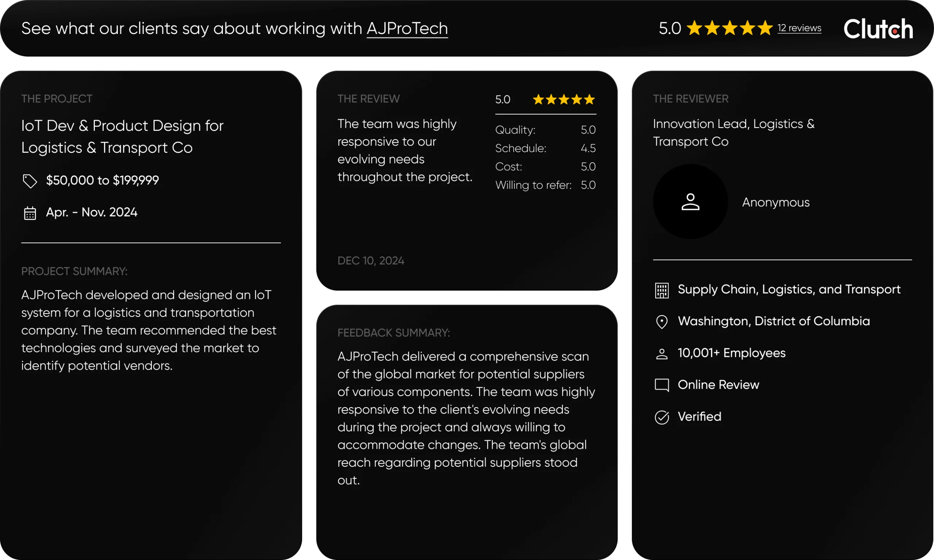The height and width of the screenshot is (560, 934).
Task: Click the $50,000 to $199,999 budget text
Action: (x=102, y=180)
